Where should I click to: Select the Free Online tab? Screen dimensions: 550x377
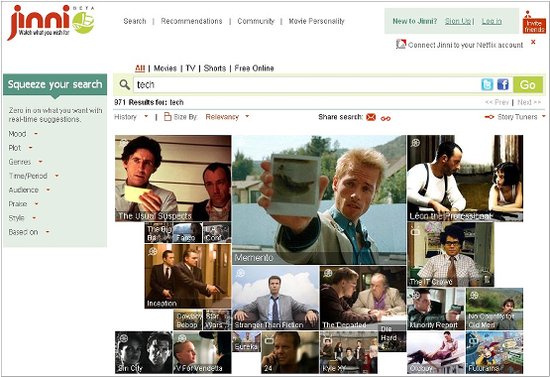[x=254, y=68]
